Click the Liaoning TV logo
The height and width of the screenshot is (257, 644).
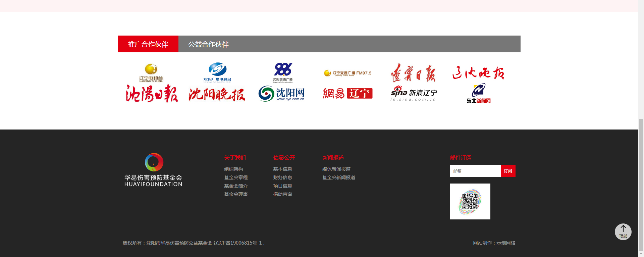pos(151,73)
